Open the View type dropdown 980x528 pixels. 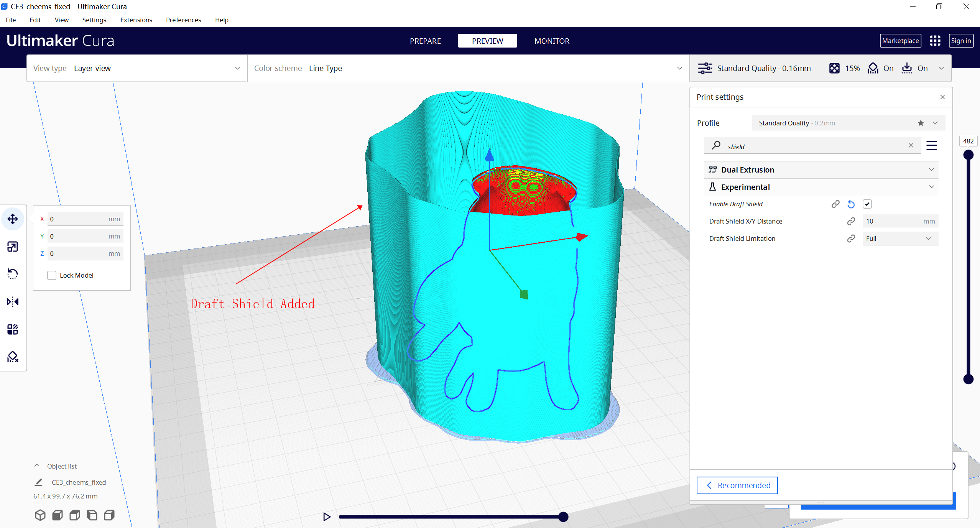pos(137,68)
